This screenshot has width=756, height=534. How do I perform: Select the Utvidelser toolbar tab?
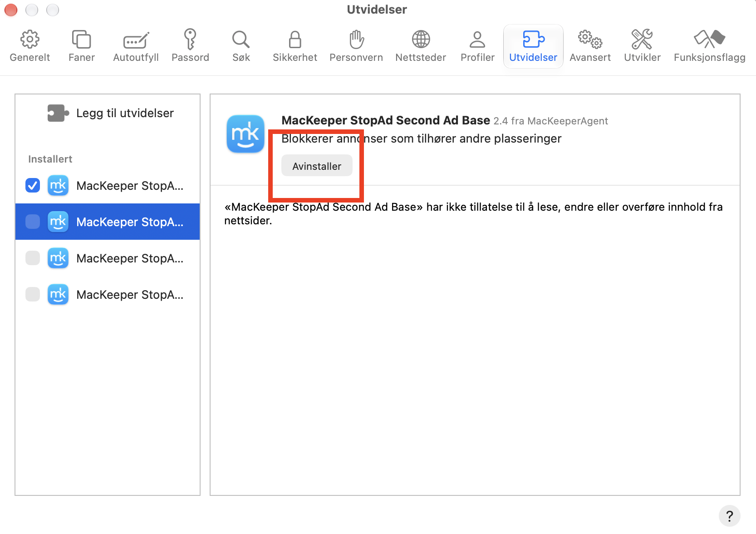[x=533, y=46]
